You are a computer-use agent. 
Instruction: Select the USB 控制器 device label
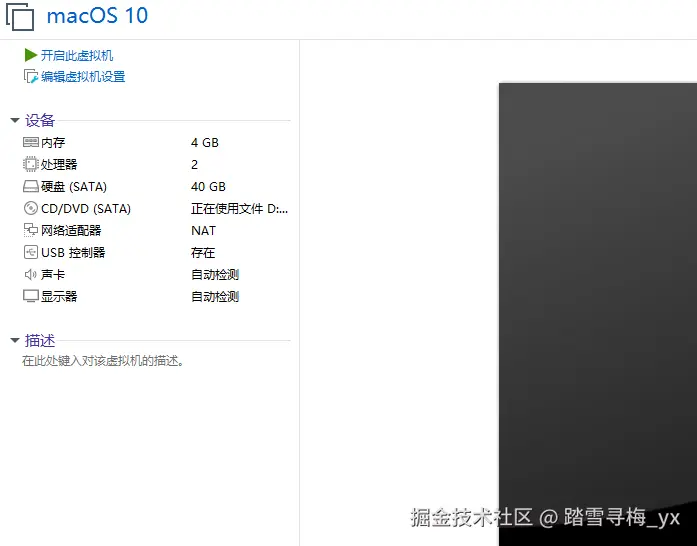point(73,253)
